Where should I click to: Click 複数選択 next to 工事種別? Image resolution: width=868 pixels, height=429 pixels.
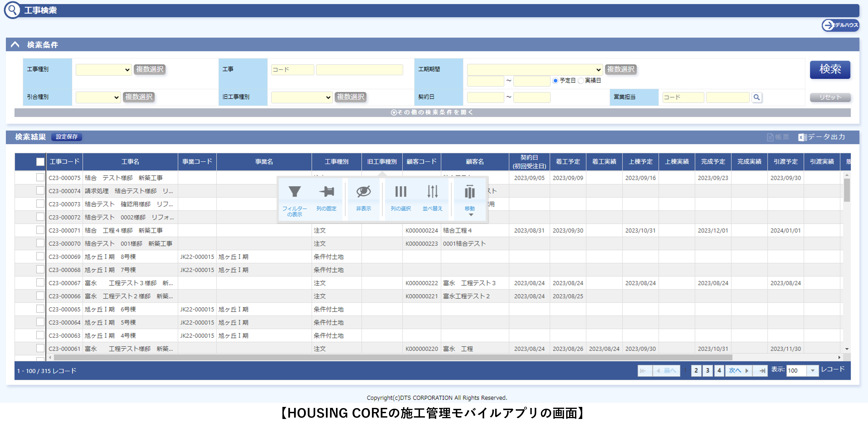pyautogui.click(x=150, y=69)
